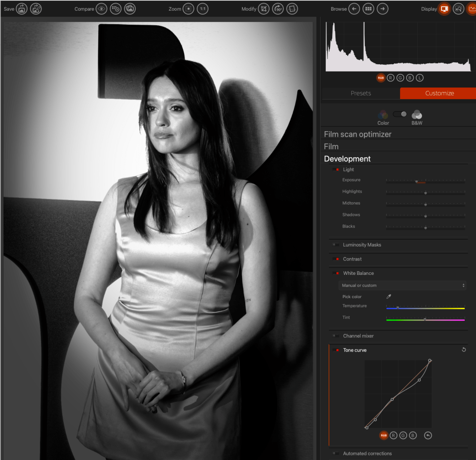Show the L channel in histogram
The image size is (476, 460).
[420, 78]
